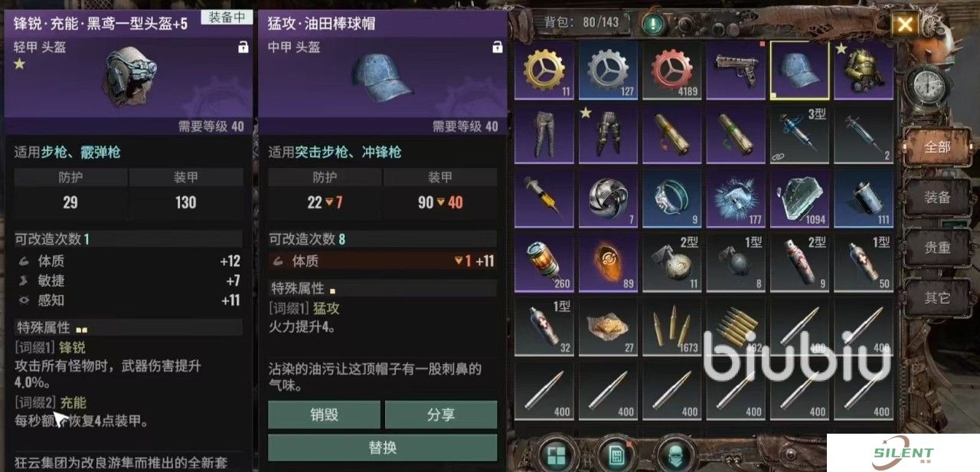Open the card icon in bottom bar
Viewport: 980px width, 472px height.
(x=615, y=455)
